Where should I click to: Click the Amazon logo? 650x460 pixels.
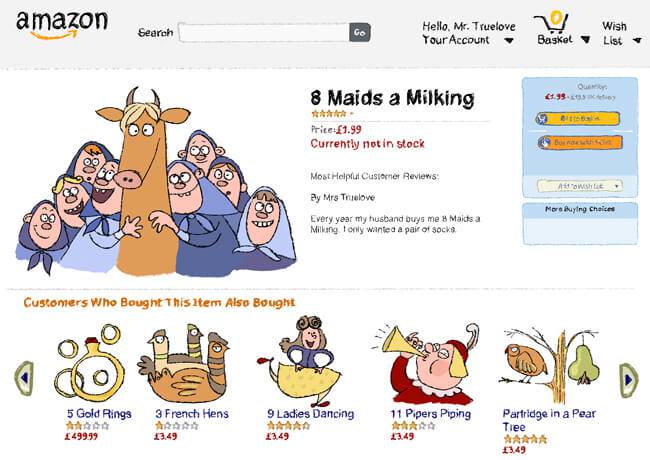pos(62,25)
